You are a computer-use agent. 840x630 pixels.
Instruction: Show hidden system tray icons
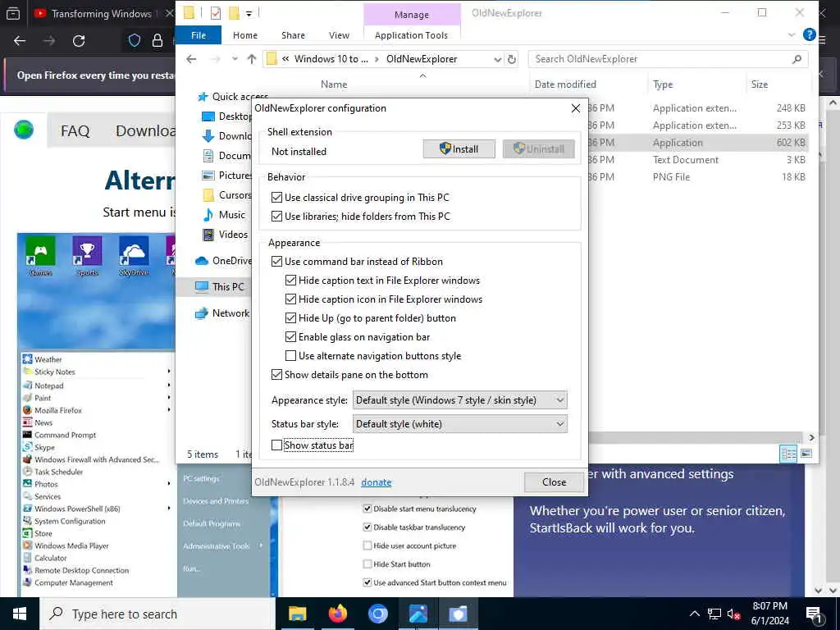[694, 614]
